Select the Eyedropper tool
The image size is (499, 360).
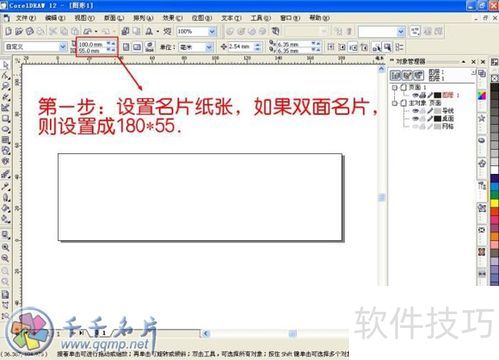[5, 186]
